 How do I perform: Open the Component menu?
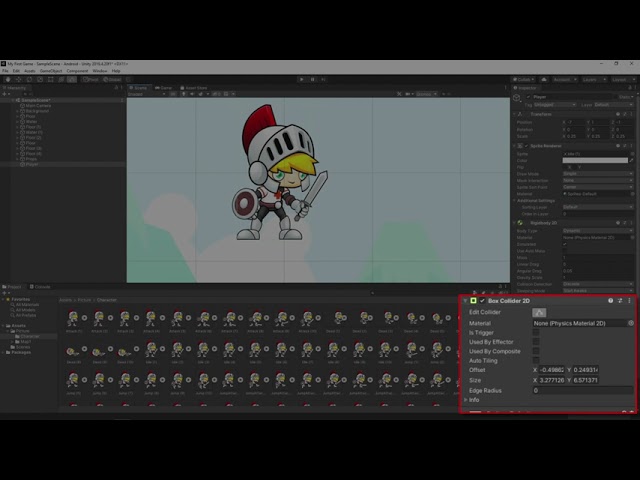(77, 71)
